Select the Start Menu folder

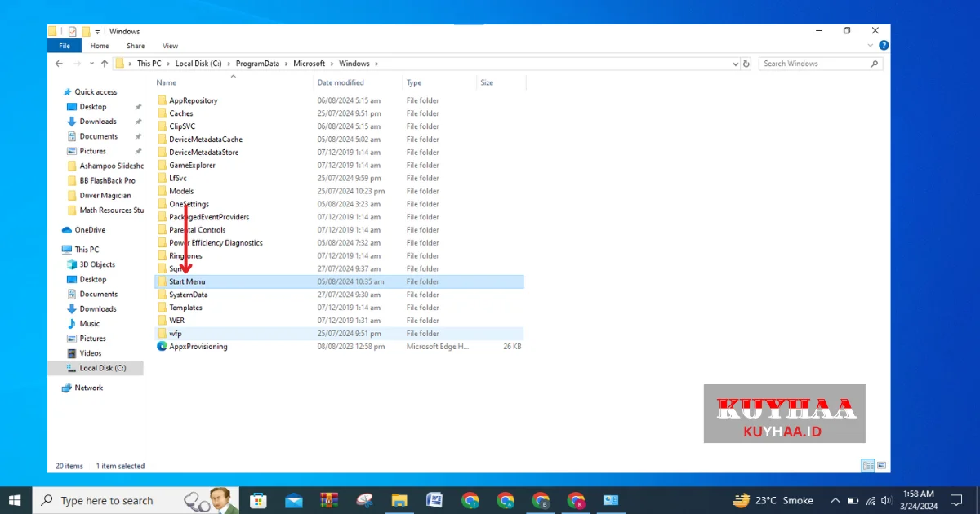click(187, 281)
